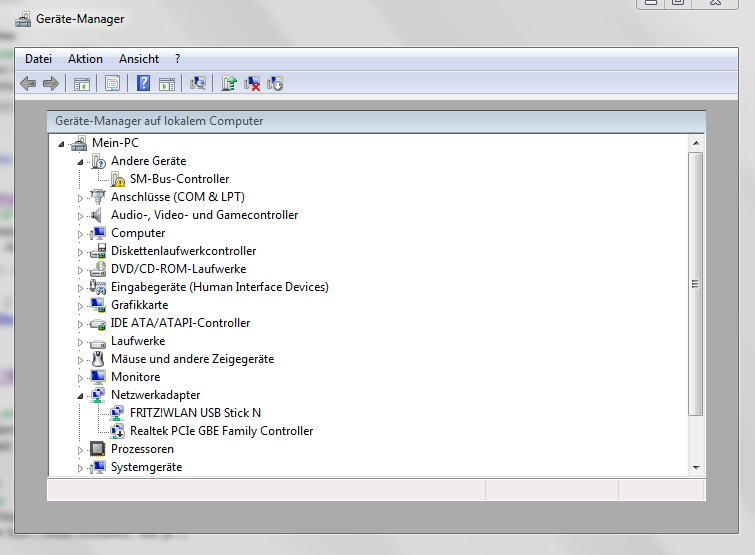
Task: Open the ? help menu
Action: pyautogui.click(x=178, y=59)
